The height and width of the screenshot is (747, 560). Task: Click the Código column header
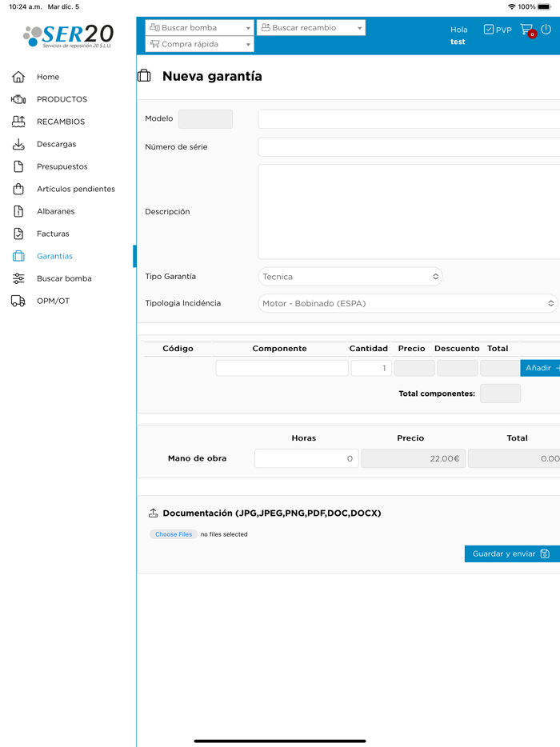click(x=178, y=348)
